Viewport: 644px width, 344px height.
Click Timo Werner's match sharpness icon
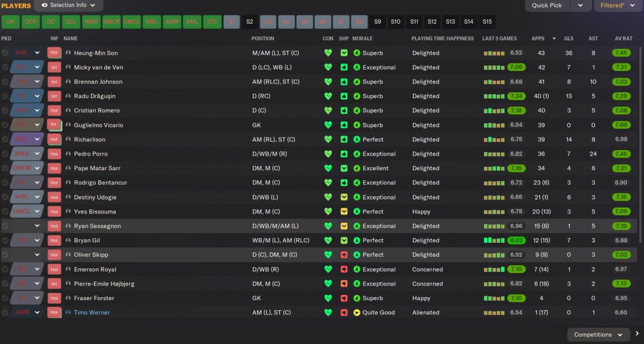(344, 312)
